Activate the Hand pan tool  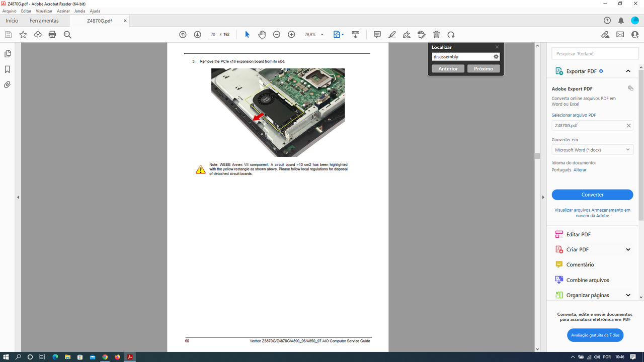click(262, 35)
